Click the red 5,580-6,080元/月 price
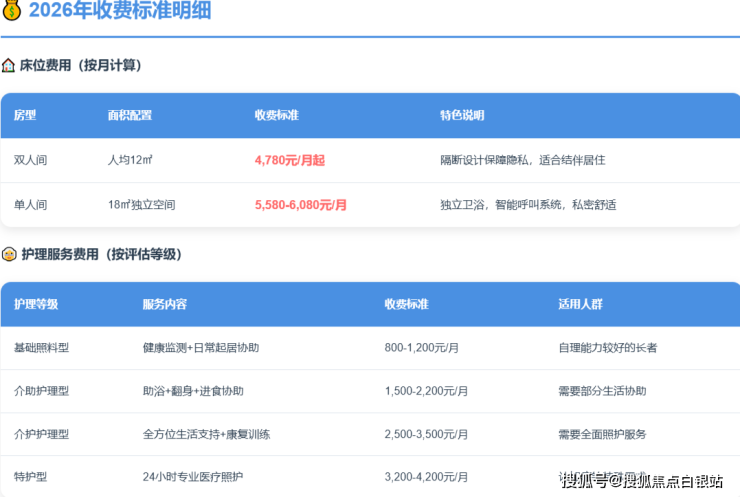Viewport: 740px width, 497px height. [301, 205]
